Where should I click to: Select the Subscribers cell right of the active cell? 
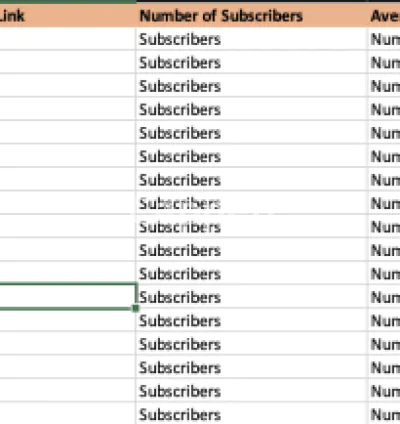pos(252,296)
